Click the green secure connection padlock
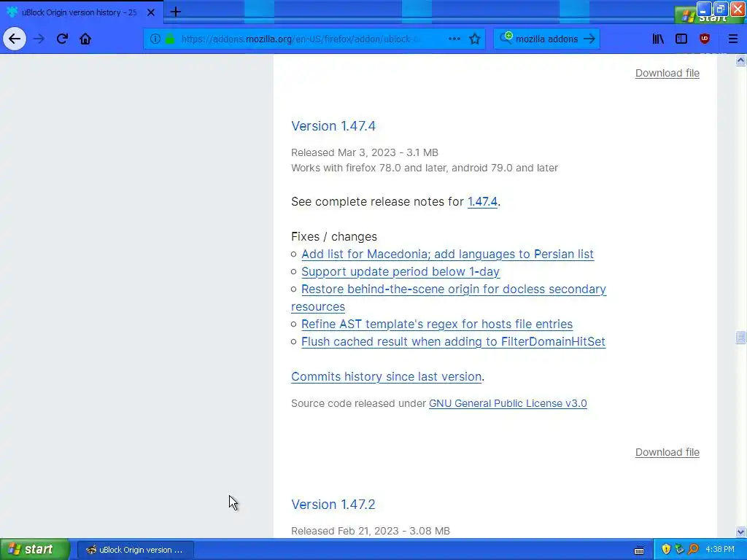This screenshot has width=747, height=560. point(169,39)
